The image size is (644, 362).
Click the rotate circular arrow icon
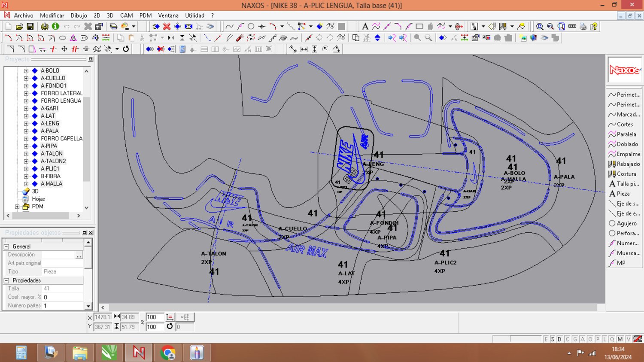pyautogui.click(x=126, y=49)
